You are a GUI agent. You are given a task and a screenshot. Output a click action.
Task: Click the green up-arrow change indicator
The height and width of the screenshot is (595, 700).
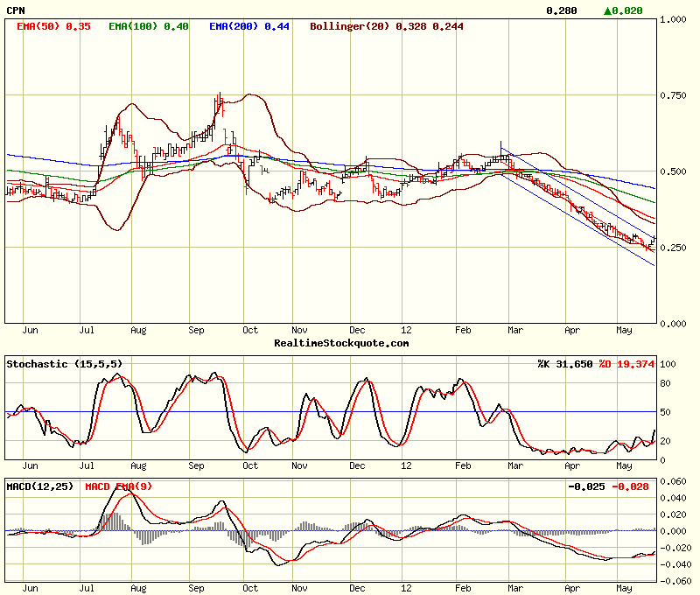pyautogui.click(x=608, y=10)
